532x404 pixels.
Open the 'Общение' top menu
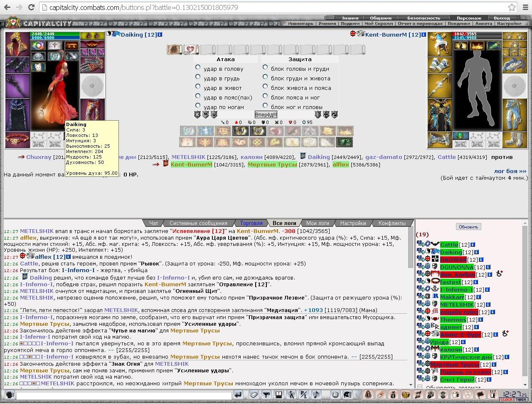tap(381, 18)
